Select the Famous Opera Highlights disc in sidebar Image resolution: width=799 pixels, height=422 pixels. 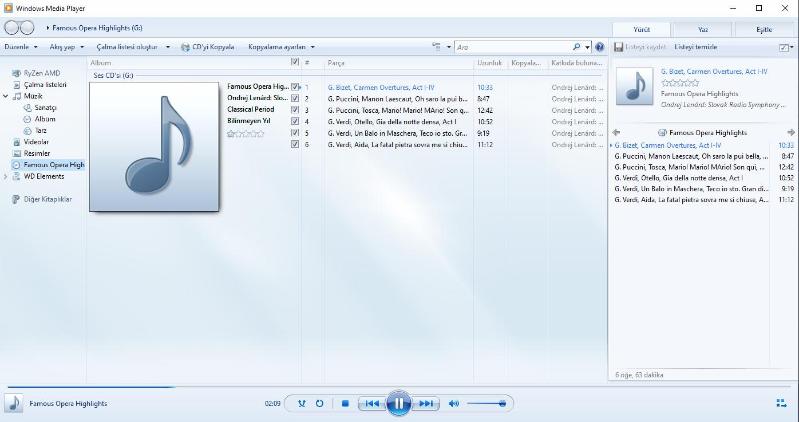48,165
